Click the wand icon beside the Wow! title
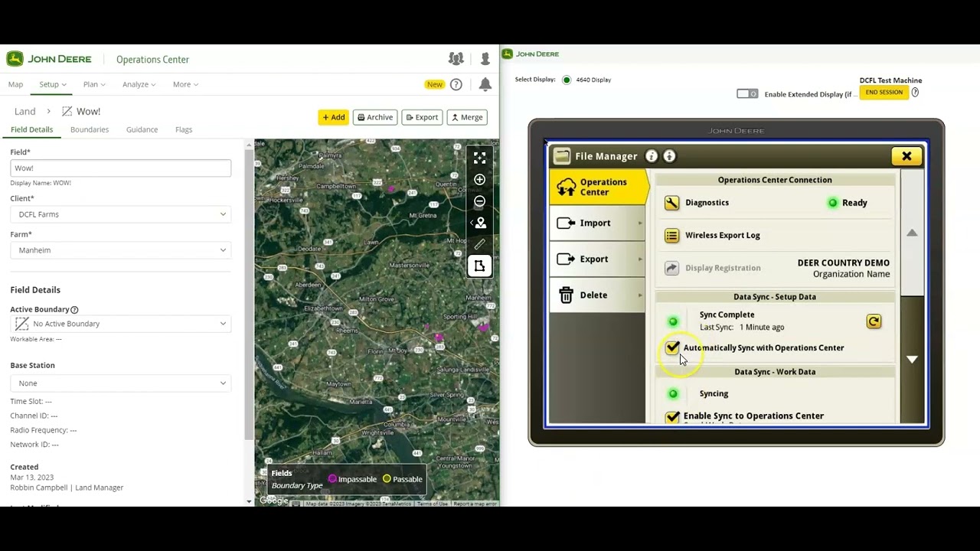This screenshot has width=980, height=551. click(x=67, y=112)
